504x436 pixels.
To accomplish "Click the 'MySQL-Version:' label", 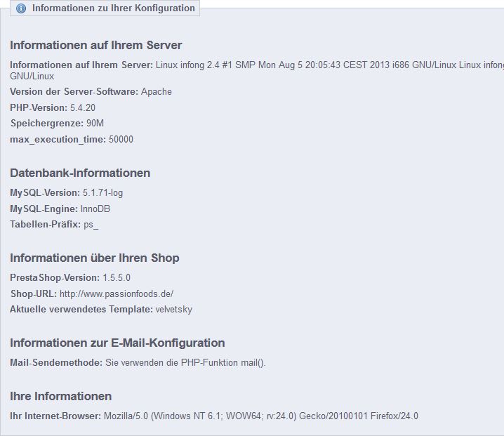I will click(x=45, y=192).
